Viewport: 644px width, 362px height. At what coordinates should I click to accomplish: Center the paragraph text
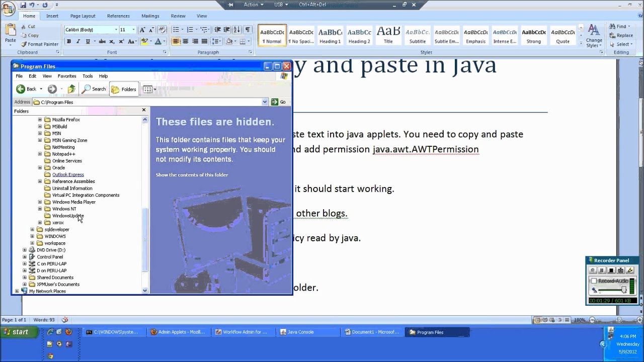185,41
